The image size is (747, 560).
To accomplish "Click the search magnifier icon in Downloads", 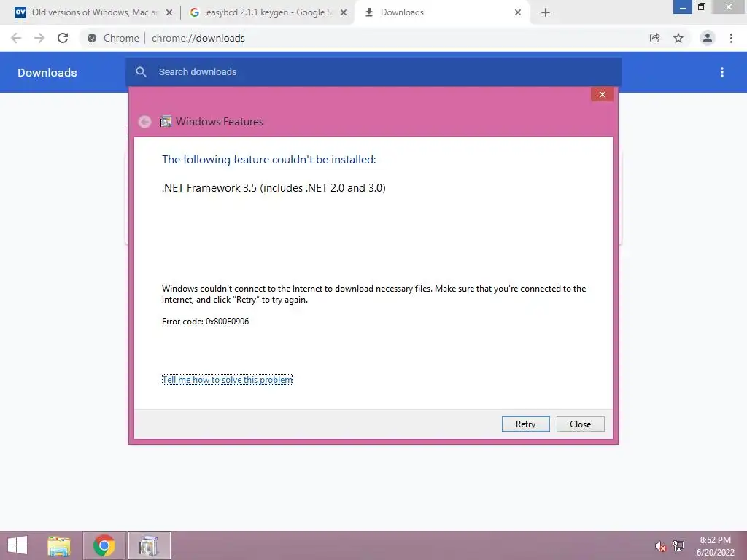I will tap(141, 72).
